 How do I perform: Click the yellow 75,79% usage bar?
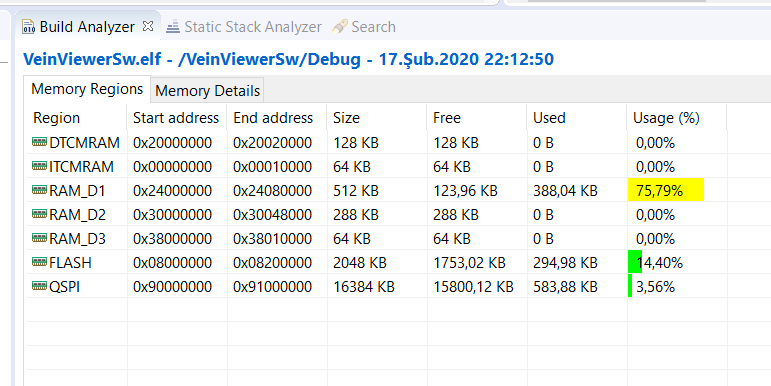666,190
